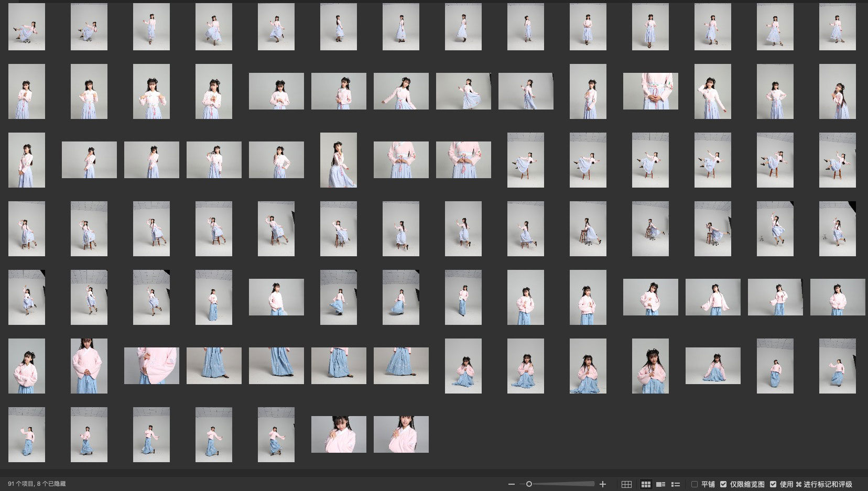
Task: Select the sixth thumbnail in the third row
Action: tap(339, 160)
